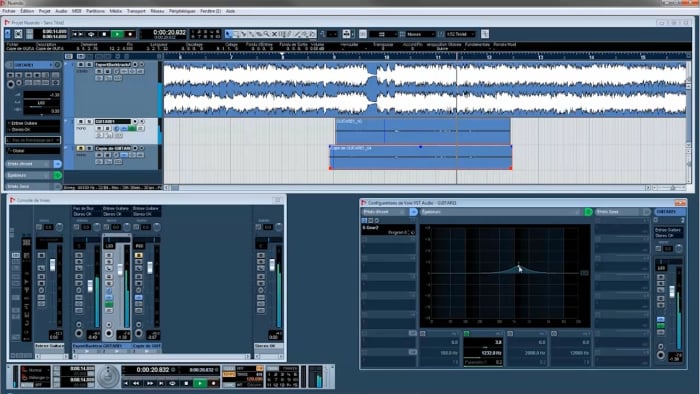Open the Entrée Guitare input routing in inspector
Viewport: 700px width, 394px height.
pyautogui.click(x=33, y=123)
